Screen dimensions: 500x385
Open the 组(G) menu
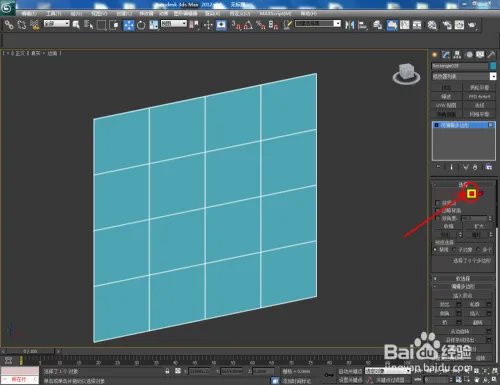pos(76,13)
